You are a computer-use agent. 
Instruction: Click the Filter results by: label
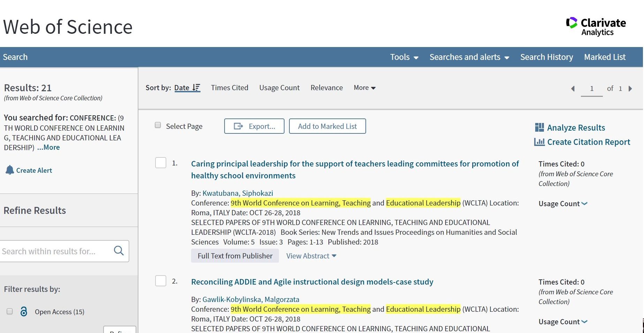[32, 289]
